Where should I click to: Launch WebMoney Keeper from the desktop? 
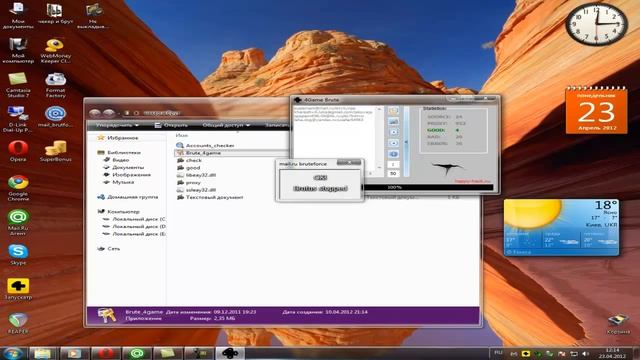click(x=55, y=50)
